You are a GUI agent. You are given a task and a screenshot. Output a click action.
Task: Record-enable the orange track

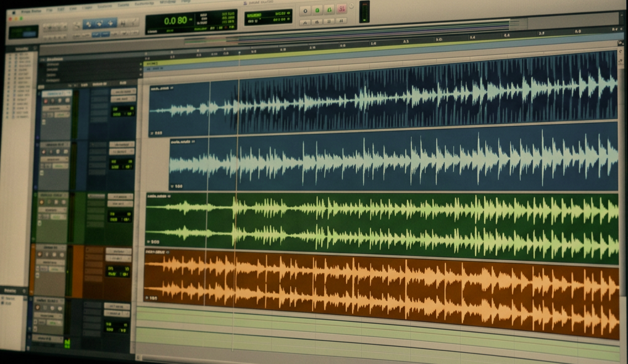[x=40, y=255]
